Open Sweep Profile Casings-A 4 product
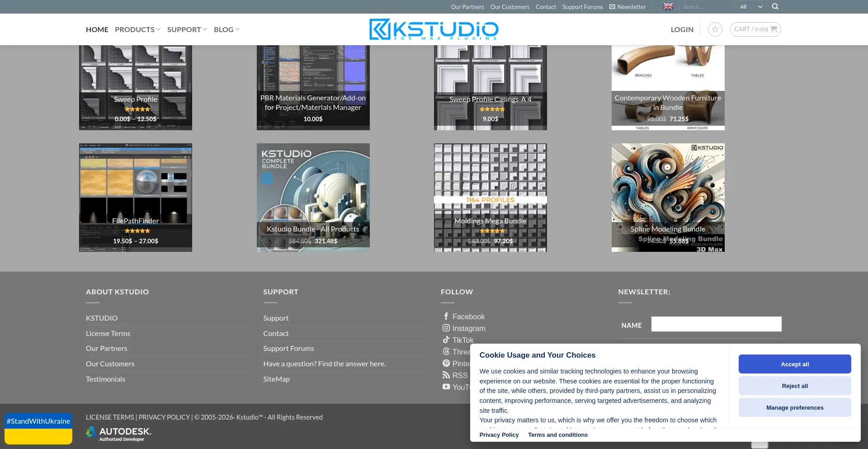Viewport: 868px width, 449px height. [x=491, y=87]
